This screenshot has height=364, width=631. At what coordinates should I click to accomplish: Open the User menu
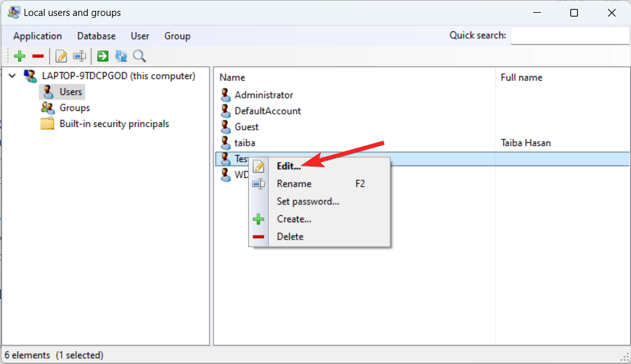pos(139,36)
